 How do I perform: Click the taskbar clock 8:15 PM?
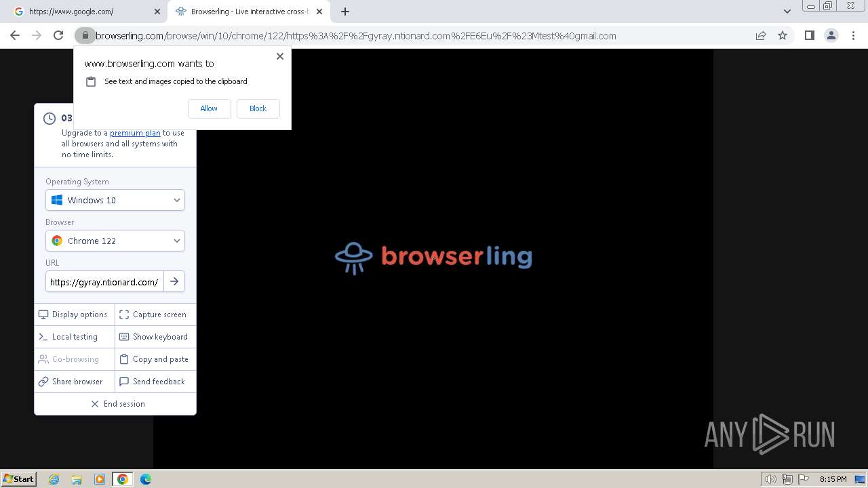[x=833, y=479]
